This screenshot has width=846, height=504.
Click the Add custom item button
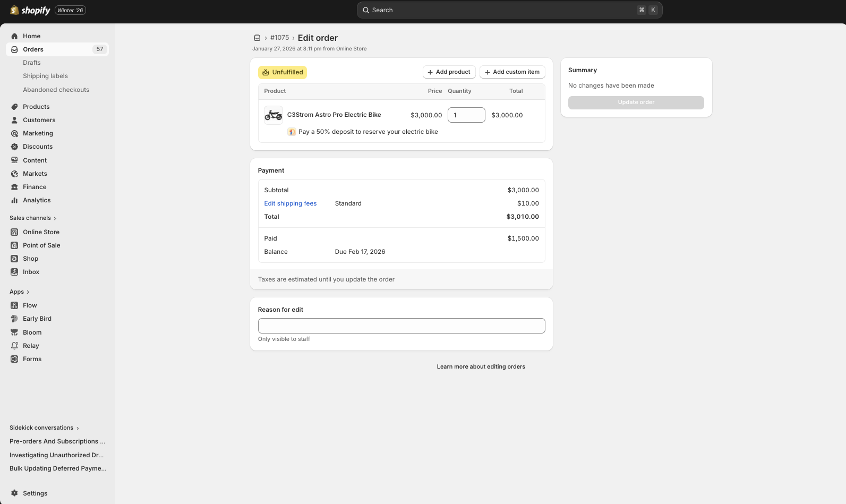512,72
